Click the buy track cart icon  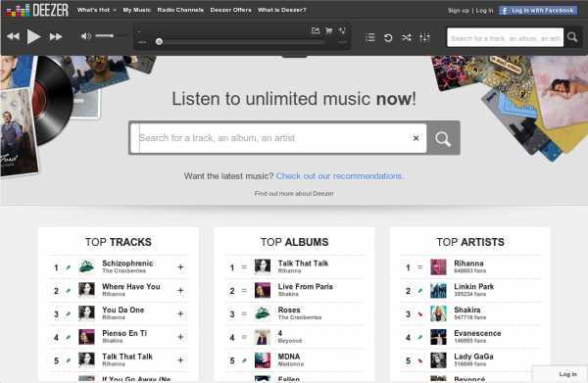[329, 30]
